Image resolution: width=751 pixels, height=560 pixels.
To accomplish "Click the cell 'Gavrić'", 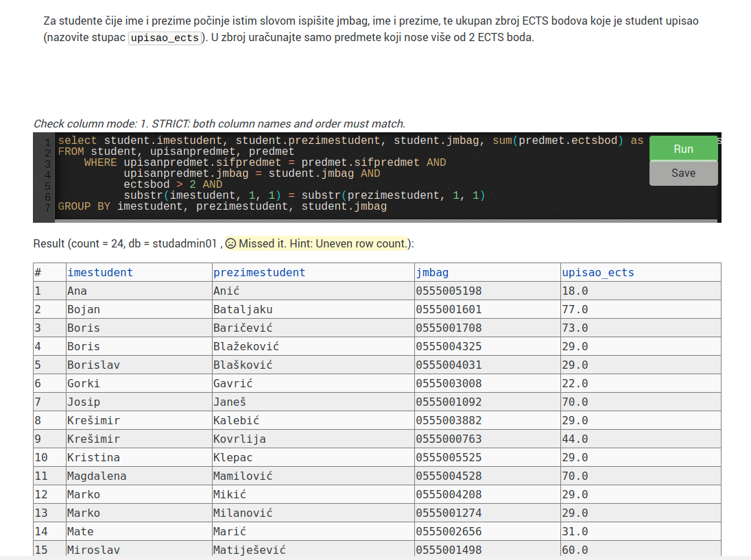I will click(313, 383).
